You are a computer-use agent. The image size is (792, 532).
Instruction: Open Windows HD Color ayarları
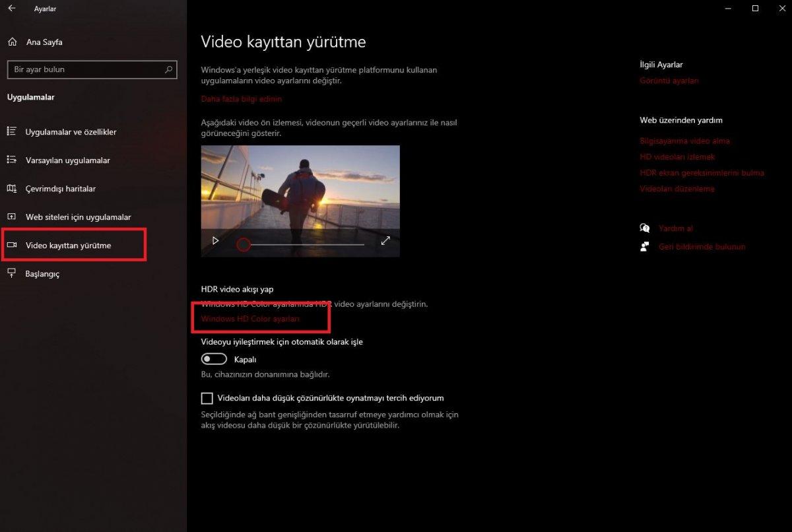pos(250,318)
